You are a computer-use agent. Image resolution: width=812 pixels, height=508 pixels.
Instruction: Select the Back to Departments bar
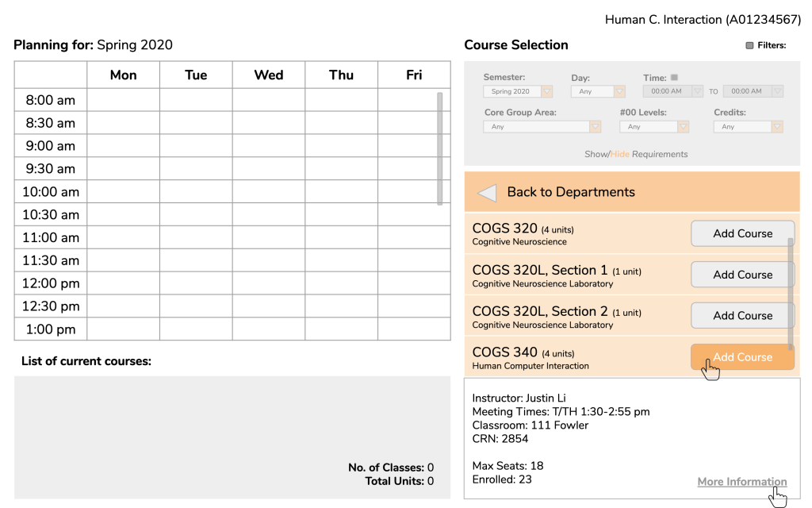pos(632,192)
